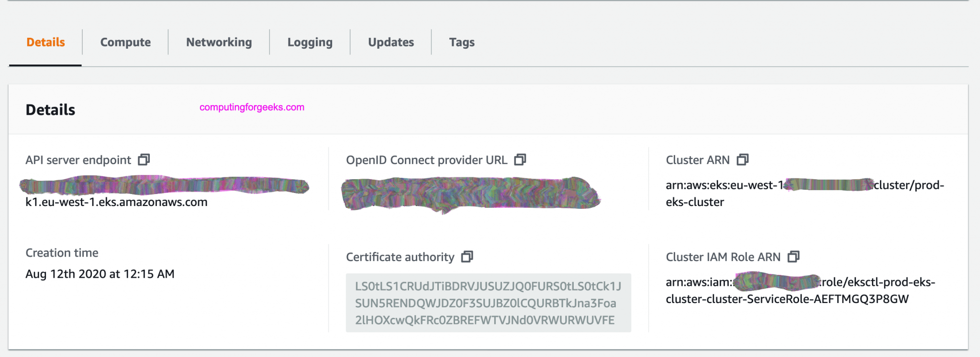Open the Tags tab
The image size is (980, 357).
click(462, 42)
